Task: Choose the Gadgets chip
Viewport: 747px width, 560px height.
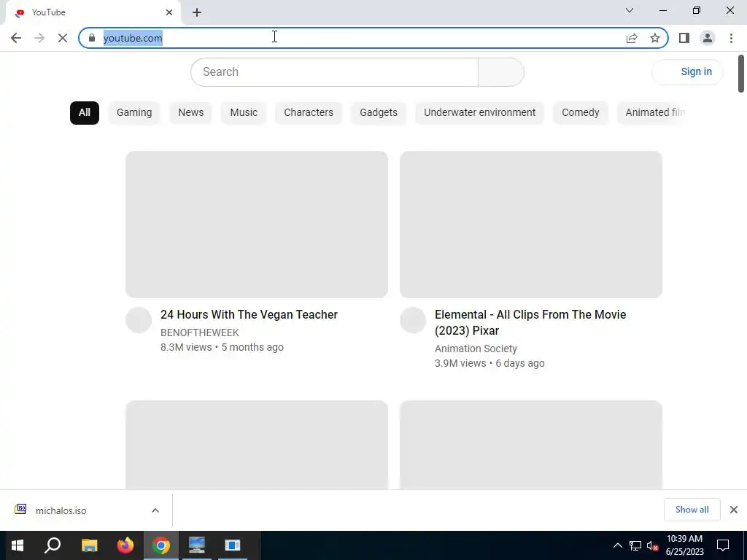Action: point(379,113)
